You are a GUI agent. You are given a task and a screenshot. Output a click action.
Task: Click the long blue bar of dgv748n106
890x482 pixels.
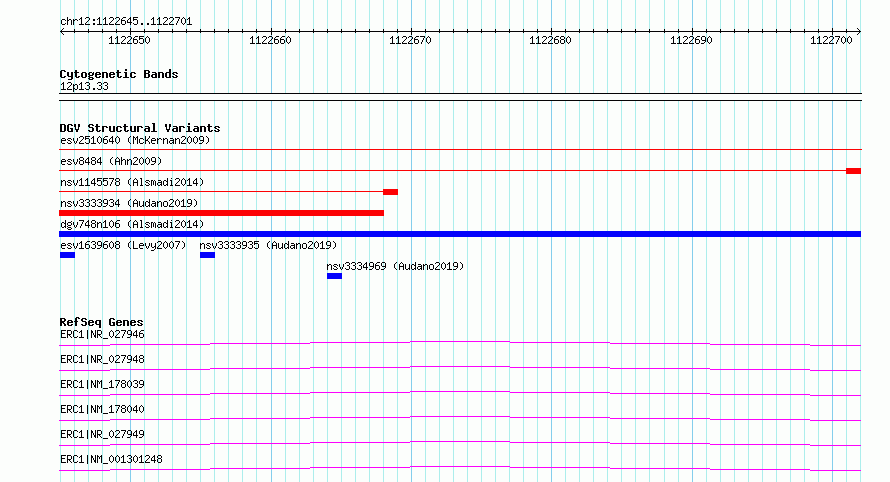[460, 234]
